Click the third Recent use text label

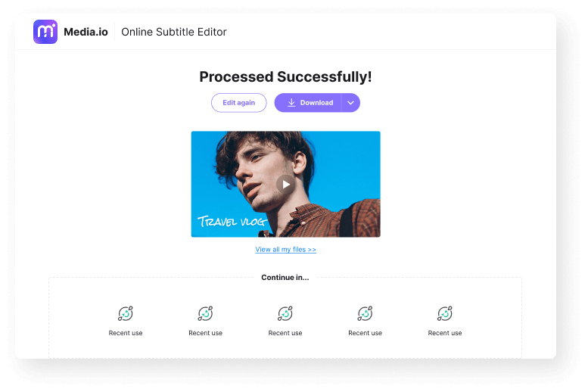tap(285, 333)
